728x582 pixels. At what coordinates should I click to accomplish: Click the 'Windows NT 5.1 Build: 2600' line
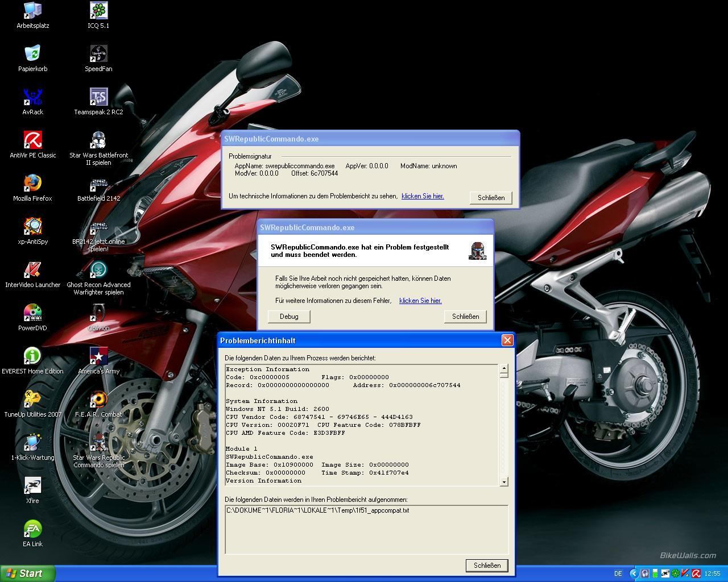tap(277, 409)
